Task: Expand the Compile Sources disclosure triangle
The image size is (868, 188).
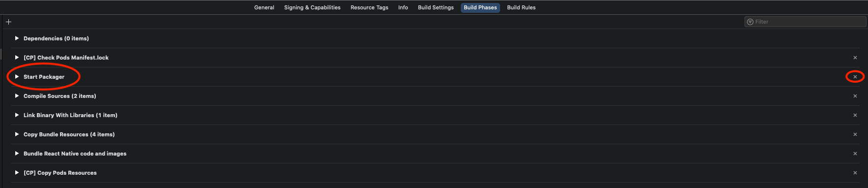Action: [x=17, y=96]
